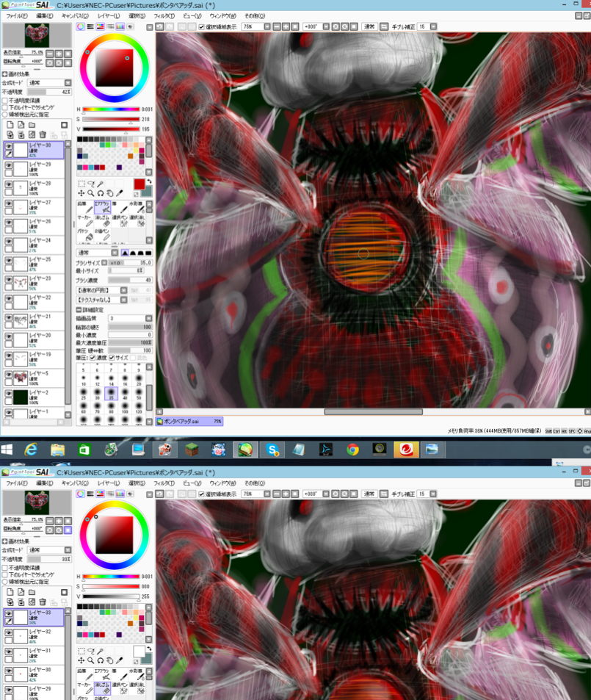The width and height of the screenshot is (591, 700).
Task: Undo last action in lower SAI toolbar
Action: pos(159,494)
